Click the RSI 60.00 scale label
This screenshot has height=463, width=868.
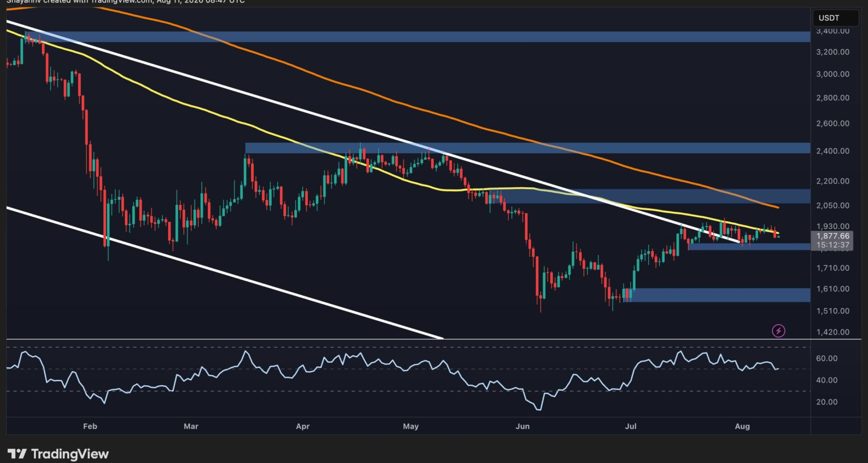[826, 359]
